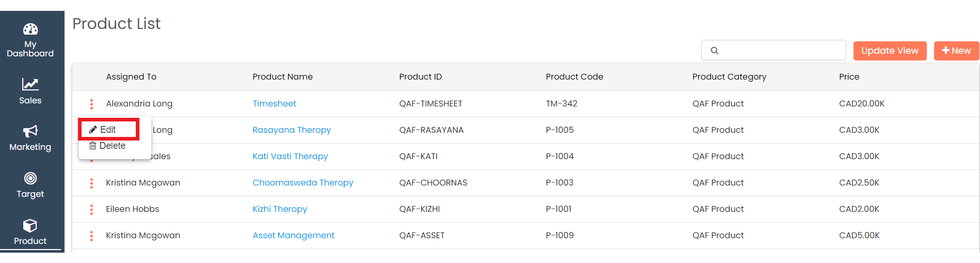Open the Kati Vasti Therapy link
The width and height of the screenshot is (980, 263).
point(290,156)
